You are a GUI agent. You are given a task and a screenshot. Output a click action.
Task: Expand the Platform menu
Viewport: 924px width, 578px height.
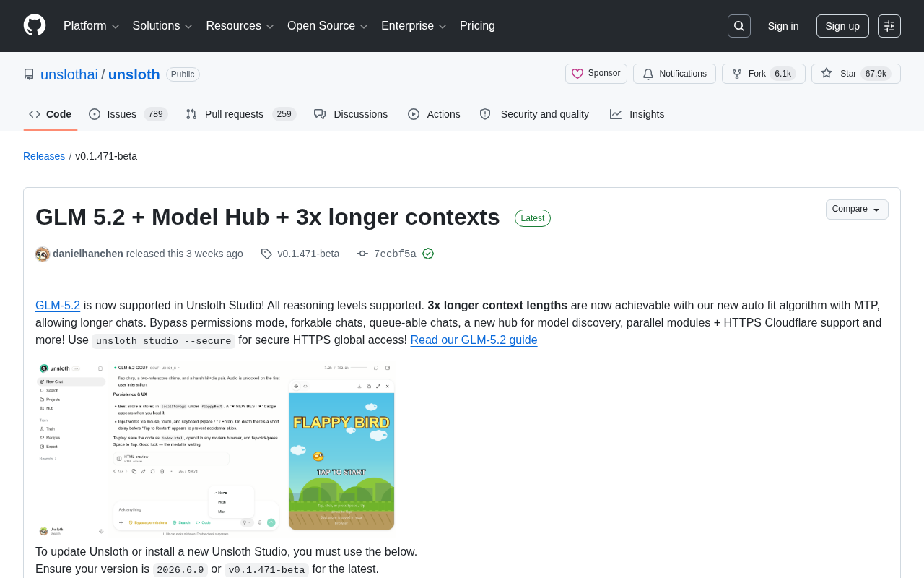[x=92, y=26]
